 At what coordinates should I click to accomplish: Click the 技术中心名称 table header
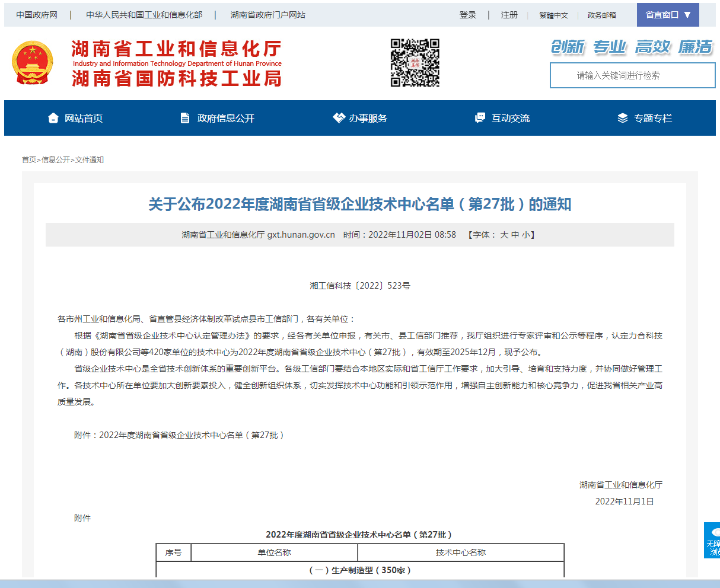point(461,552)
